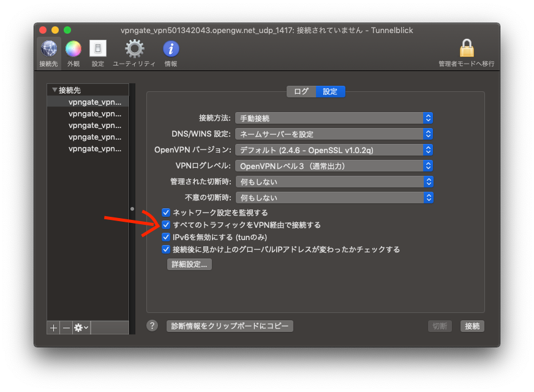Toggle すべてのトラフィックをVPN経由で接続する checkbox
Viewport: 534px width, 392px height.
[166, 225]
